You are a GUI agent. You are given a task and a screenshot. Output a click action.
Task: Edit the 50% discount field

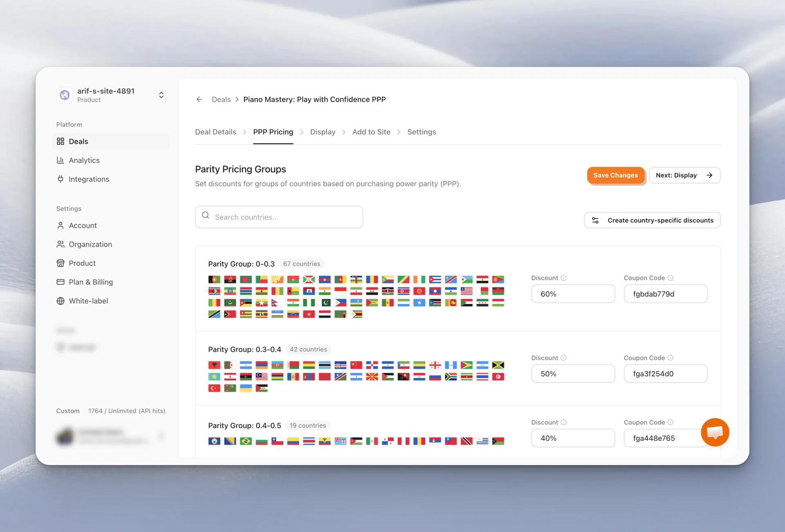click(x=573, y=373)
